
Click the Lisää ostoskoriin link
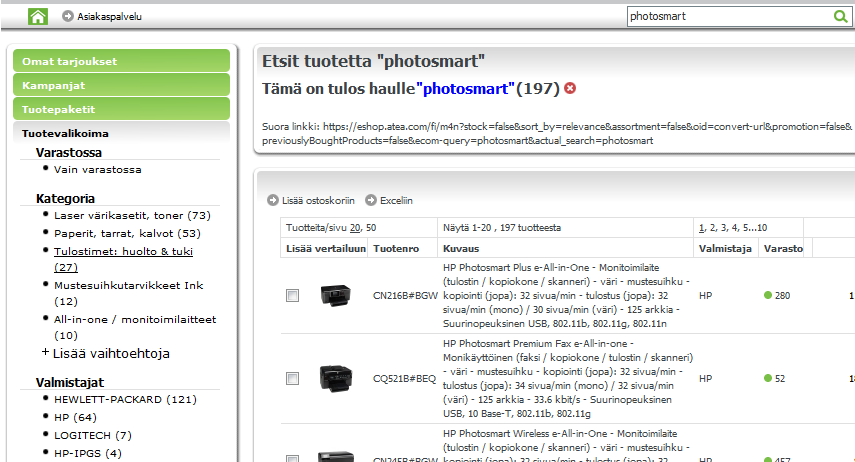[x=318, y=201]
